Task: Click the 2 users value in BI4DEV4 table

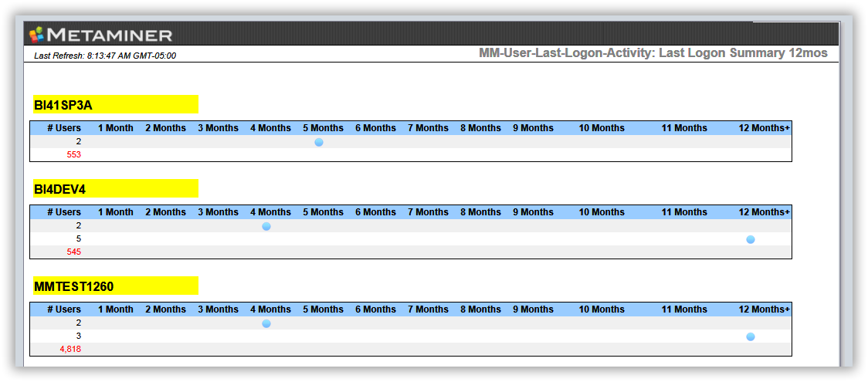Action: pos(79,225)
